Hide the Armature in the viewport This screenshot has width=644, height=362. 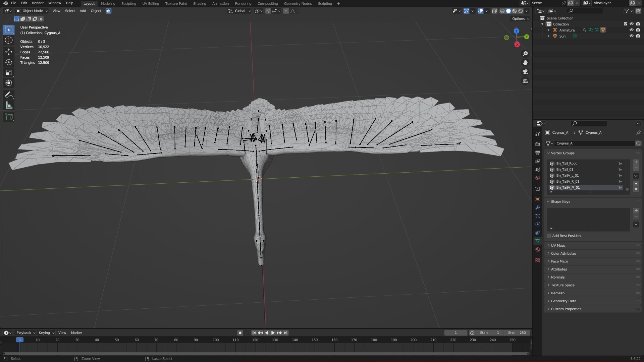pos(631,30)
